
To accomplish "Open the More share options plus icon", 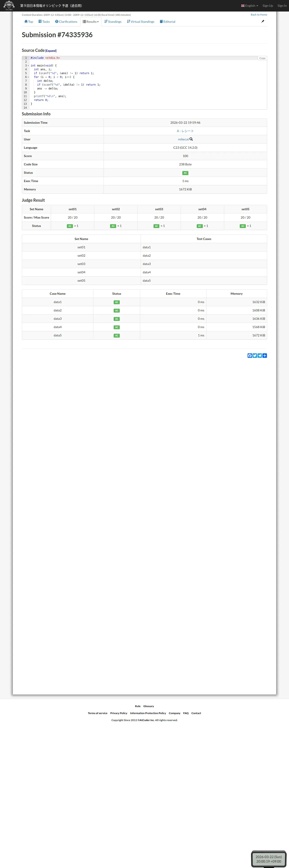I will tap(265, 356).
